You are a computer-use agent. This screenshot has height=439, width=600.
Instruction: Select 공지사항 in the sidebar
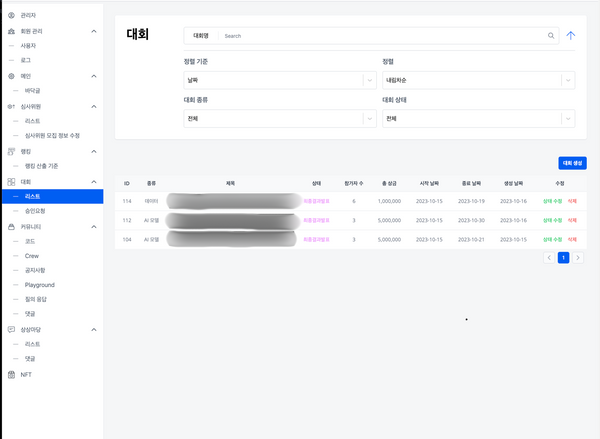[x=36, y=270]
